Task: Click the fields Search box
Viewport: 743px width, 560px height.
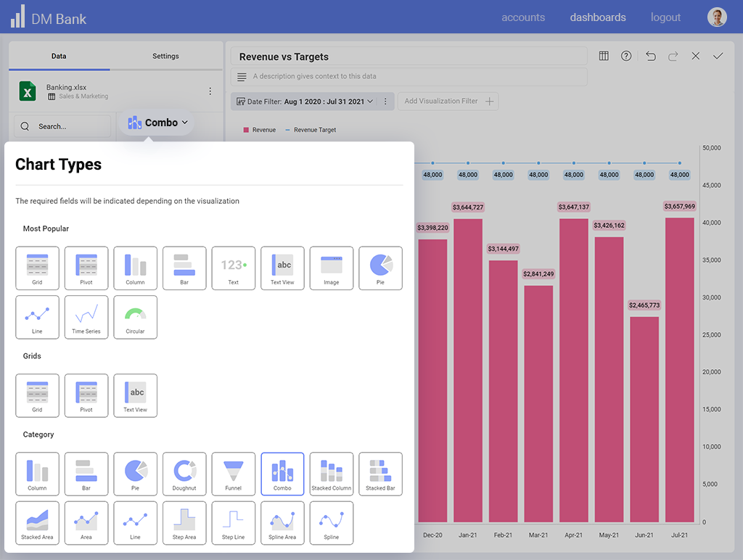Action: (62, 126)
